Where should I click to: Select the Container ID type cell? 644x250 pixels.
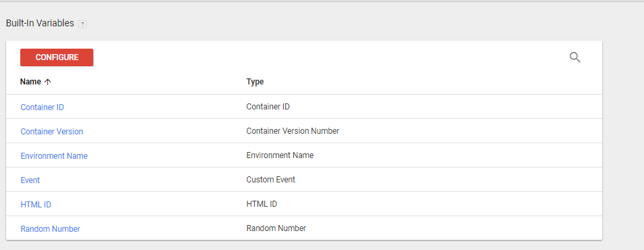pyautogui.click(x=268, y=107)
